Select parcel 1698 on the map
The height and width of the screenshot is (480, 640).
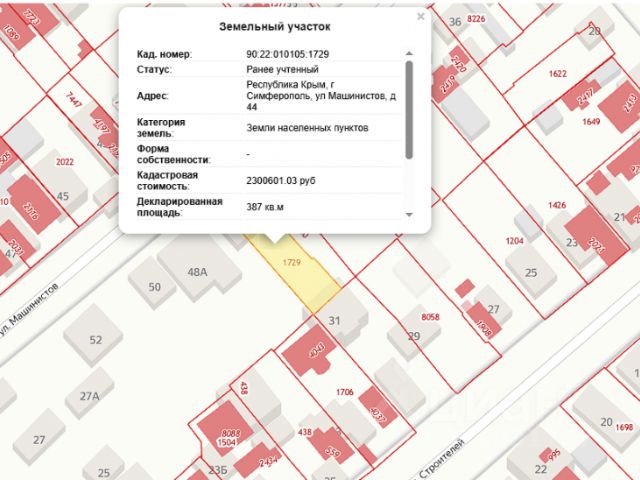coord(624,427)
